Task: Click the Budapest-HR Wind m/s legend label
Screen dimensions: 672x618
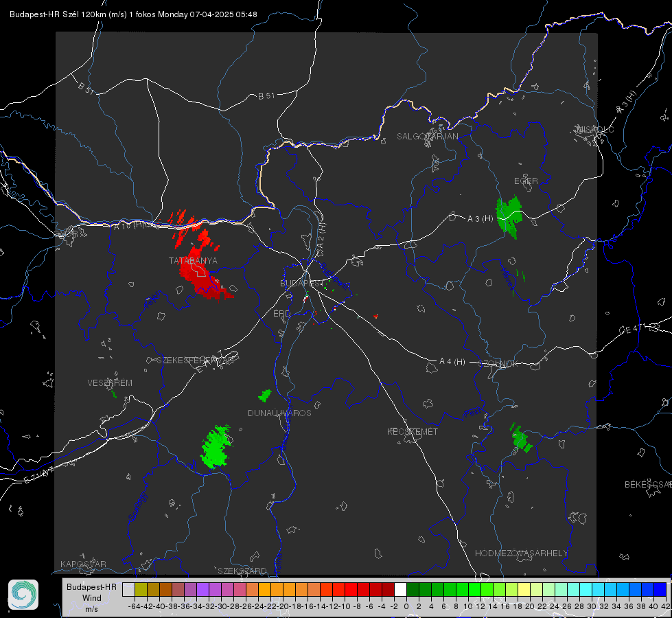Action: pos(91,597)
